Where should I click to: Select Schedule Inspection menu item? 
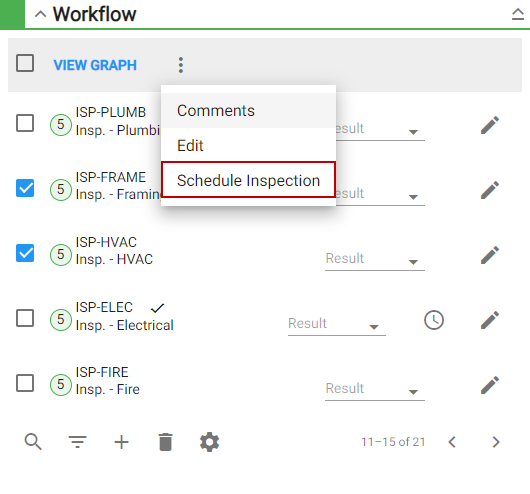click(x=248, y=180)
